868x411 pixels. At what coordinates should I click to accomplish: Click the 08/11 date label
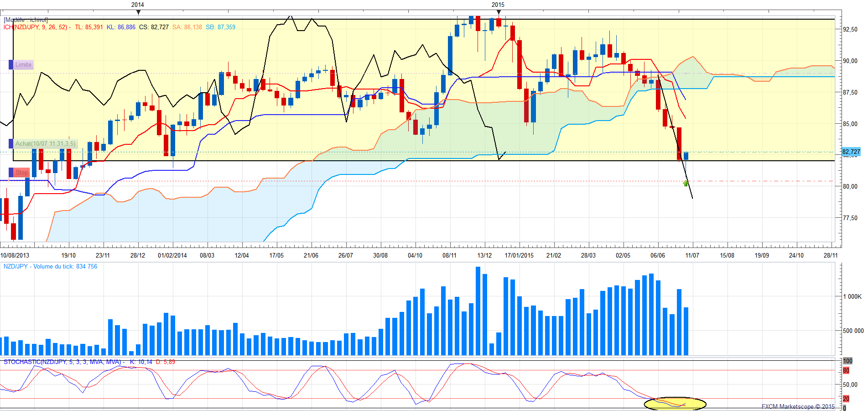click(450, 256)
